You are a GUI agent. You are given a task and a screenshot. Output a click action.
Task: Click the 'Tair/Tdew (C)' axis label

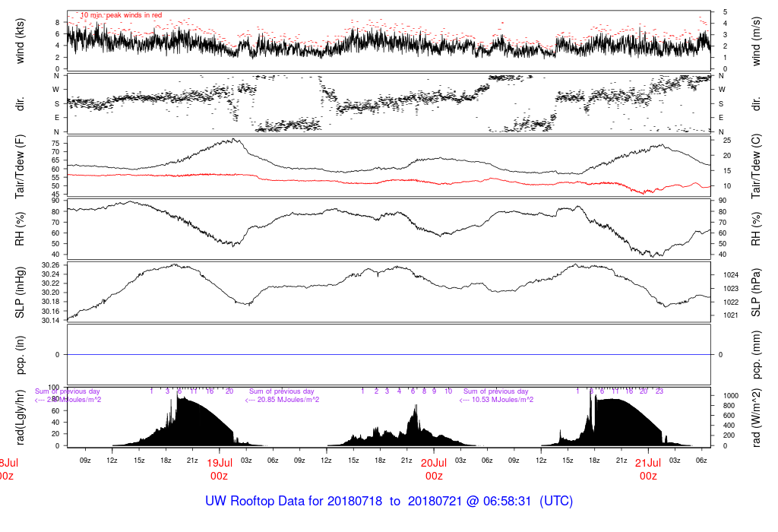coord(756,166)
